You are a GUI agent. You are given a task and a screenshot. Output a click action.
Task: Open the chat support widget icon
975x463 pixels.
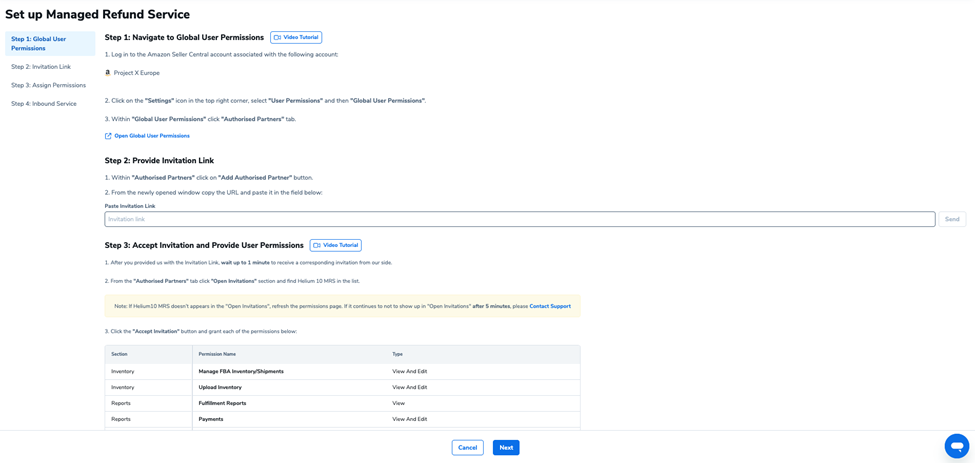pos(956,446)
